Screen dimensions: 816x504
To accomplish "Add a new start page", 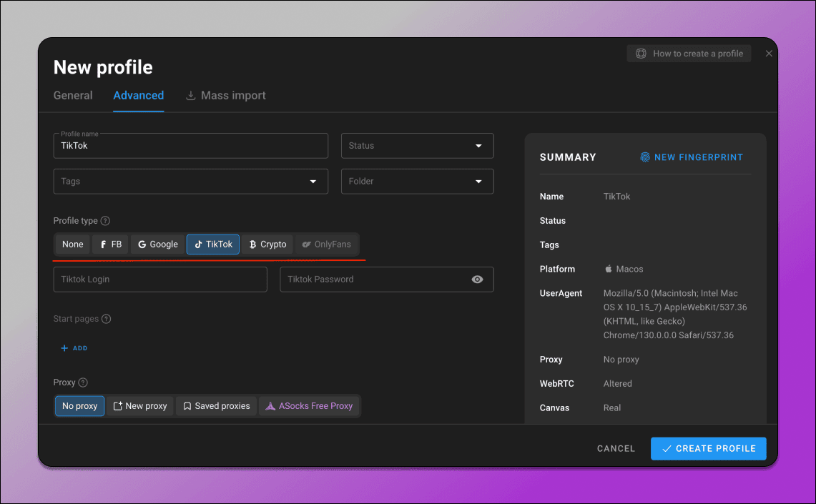I will point(74,348).
